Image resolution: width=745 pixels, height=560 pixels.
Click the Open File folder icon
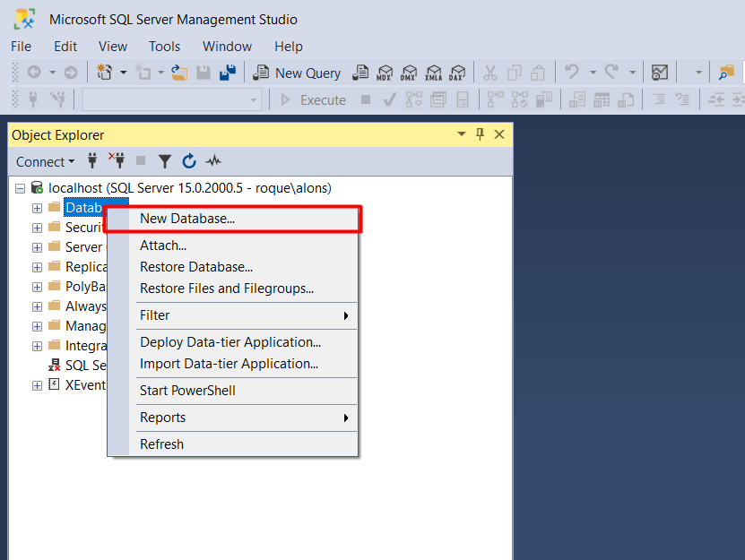[x=179, y=73]
